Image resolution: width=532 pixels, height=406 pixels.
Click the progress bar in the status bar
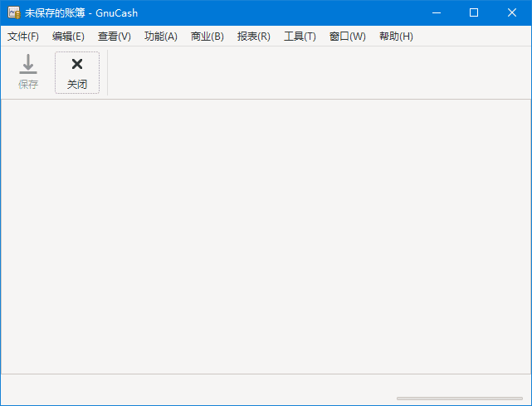(x=459, y=399)
